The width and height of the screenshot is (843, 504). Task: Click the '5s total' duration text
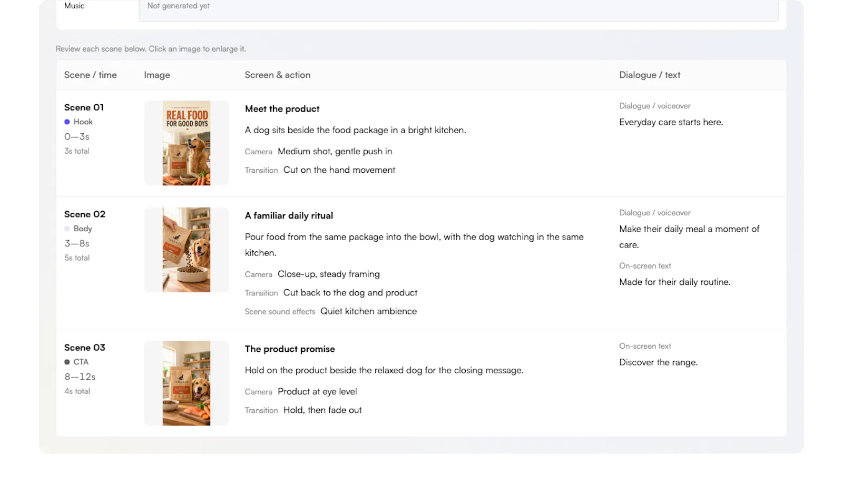coord(77,258)
